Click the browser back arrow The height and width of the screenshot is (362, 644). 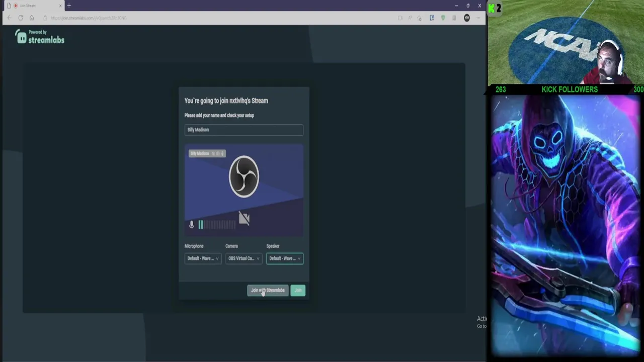pos(9,18)
